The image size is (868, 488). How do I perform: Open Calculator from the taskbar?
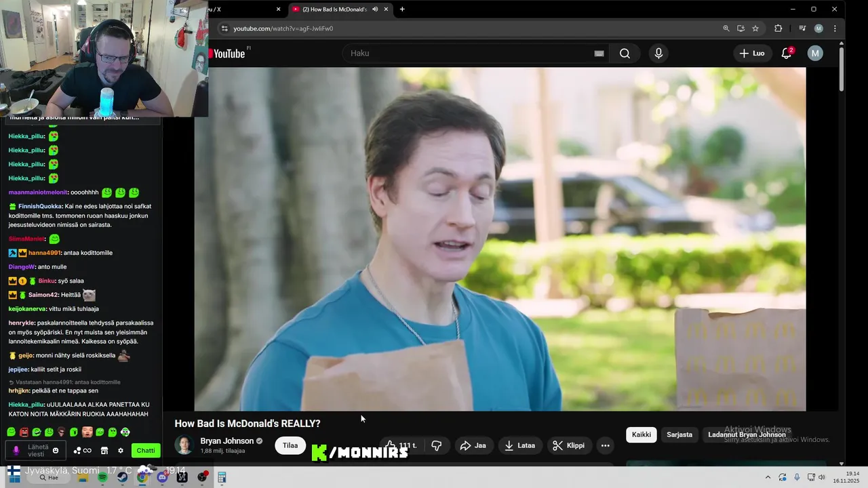pos(222,477)
